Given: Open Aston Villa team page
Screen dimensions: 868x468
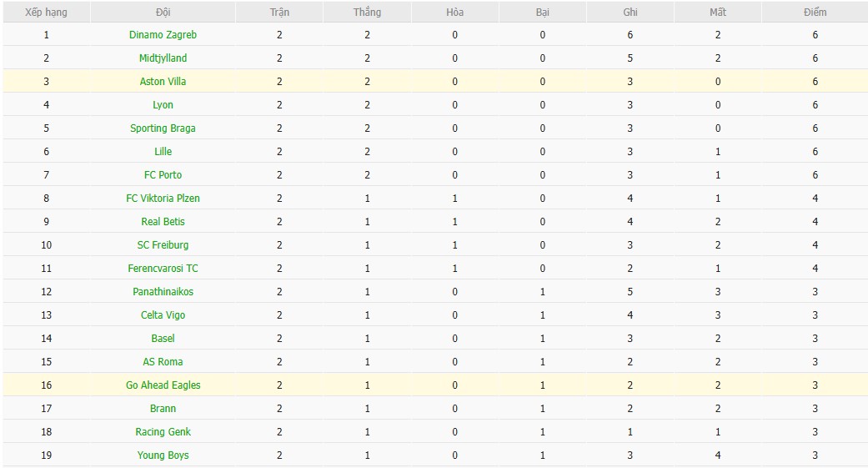Looking at the screenshot, I should point(163,82).
